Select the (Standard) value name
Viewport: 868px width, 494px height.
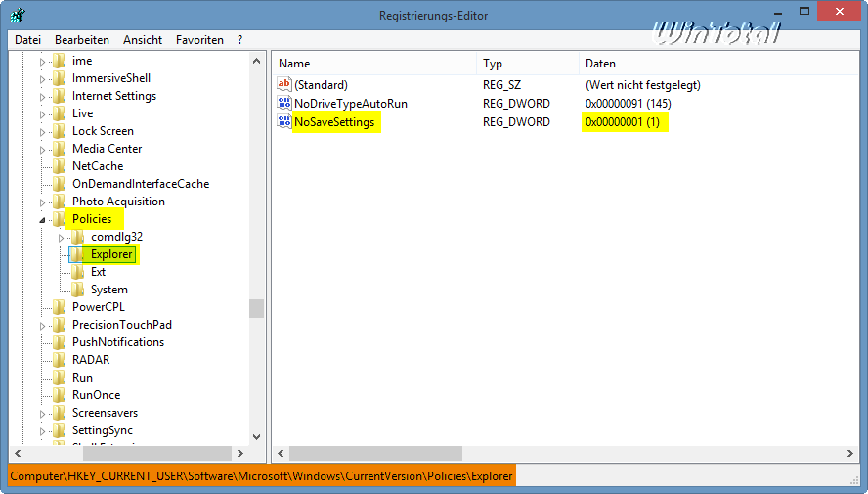(321, 85)
